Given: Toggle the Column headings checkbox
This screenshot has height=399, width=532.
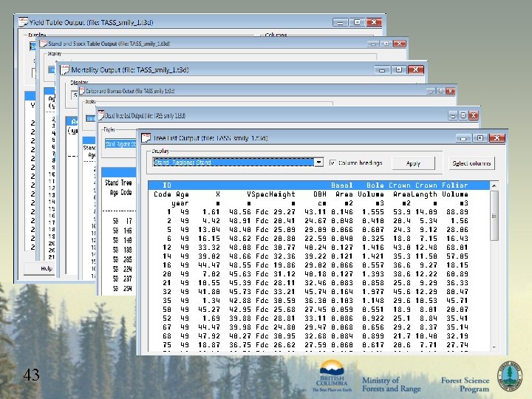Looking at the screenshot, I should 332,163.
